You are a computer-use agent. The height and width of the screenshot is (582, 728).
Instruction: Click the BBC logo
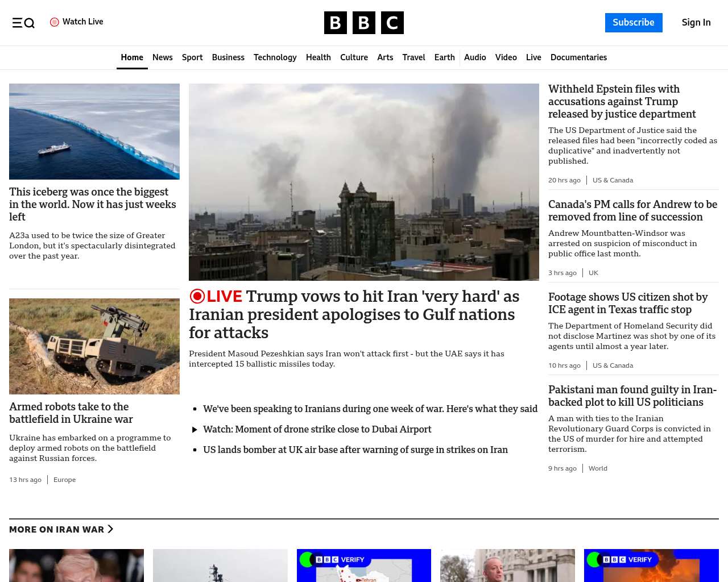(363, 23)
